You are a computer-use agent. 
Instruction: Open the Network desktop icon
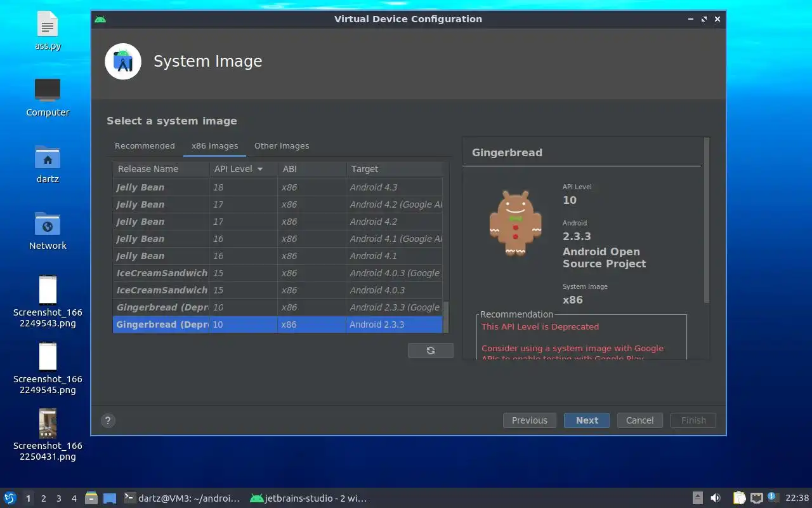48,231
